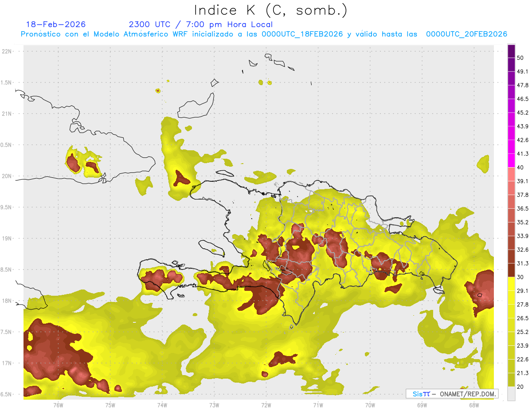This screenshot has width=532, height=411.
Task: Click the magenta swatch between 40 and 41.3
Action: click(x=511, y=160)
